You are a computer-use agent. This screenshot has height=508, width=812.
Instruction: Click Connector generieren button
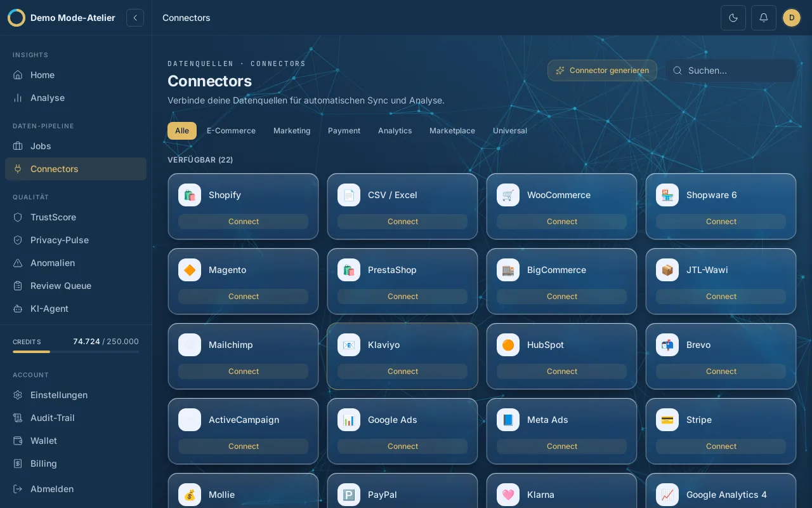(602, 70)
